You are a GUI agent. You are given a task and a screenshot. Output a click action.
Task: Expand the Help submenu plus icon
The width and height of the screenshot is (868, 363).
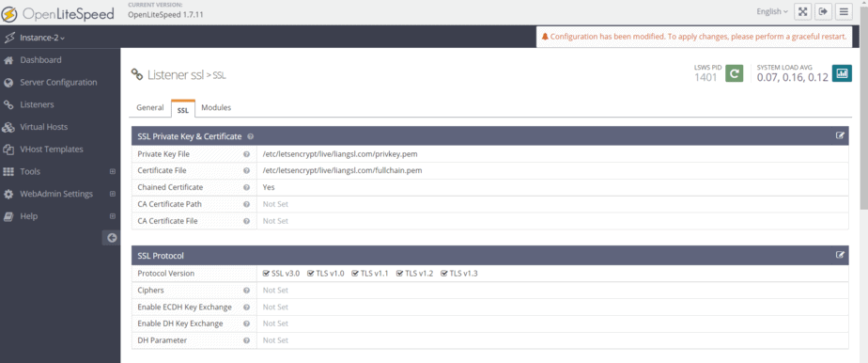click(x=113, y=216)
